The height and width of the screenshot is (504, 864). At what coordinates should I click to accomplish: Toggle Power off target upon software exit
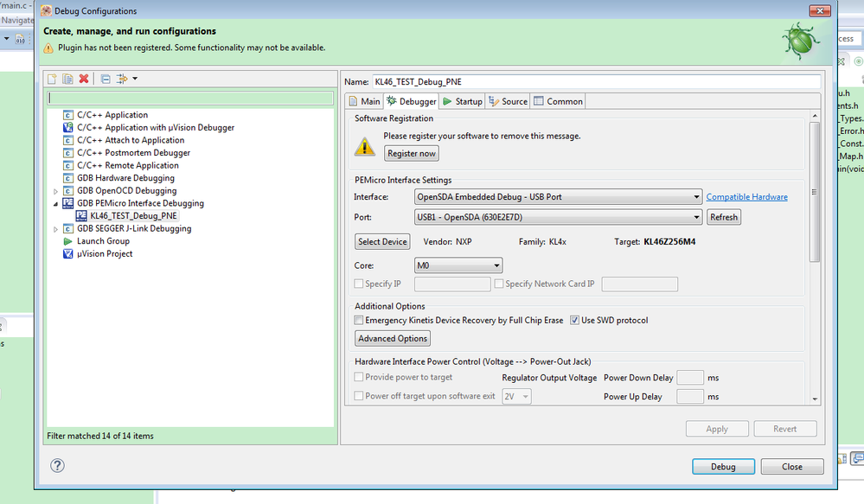(359, 395)
